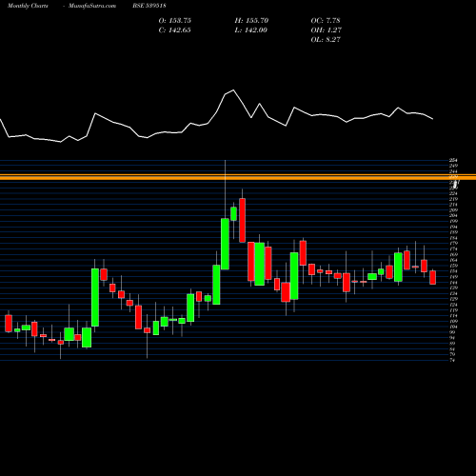
Task: Click the 249 price axis label
Action: click(x=453, y=166)
